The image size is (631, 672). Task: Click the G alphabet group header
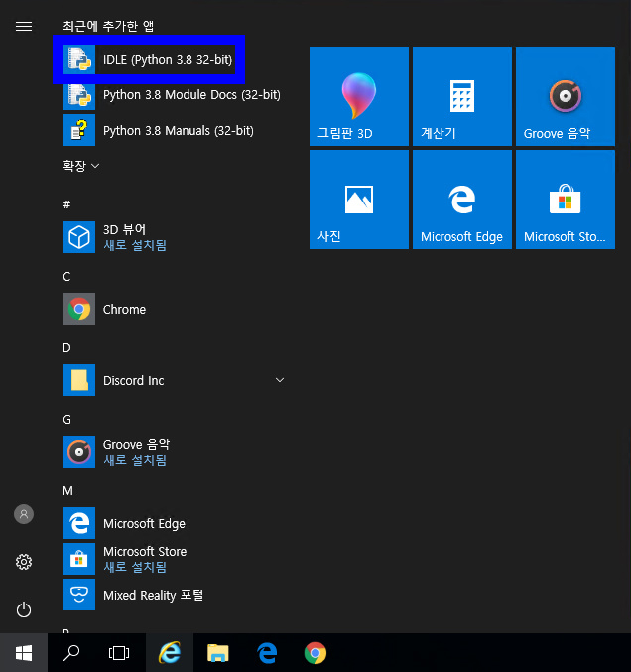(x=66, y=420)
